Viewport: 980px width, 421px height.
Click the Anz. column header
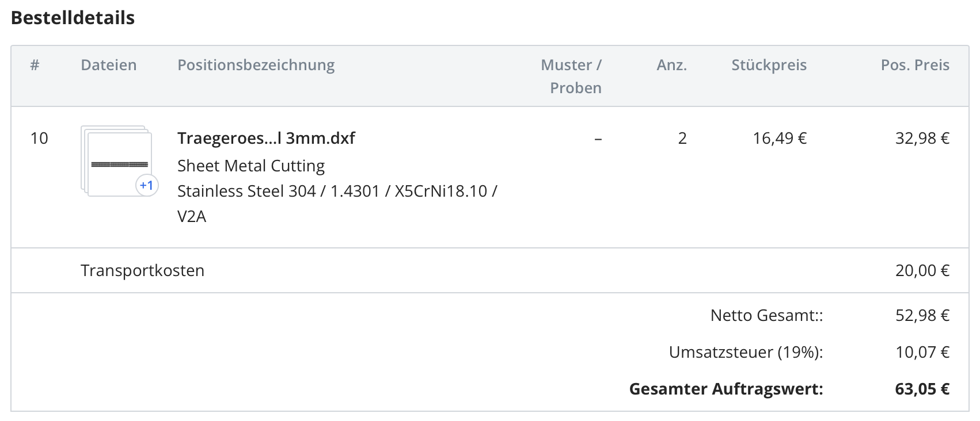[671, 65]
